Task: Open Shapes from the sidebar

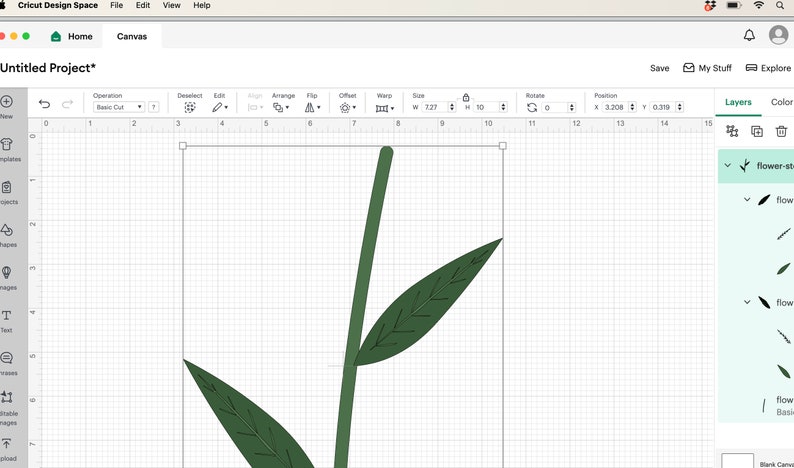Action: click(8, 236)
